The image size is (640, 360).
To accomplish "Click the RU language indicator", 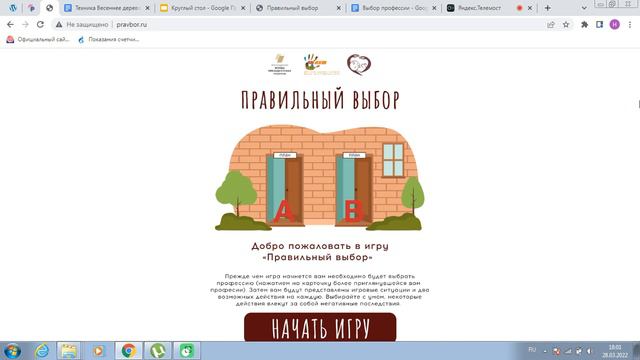I will [x=532, y=350].
